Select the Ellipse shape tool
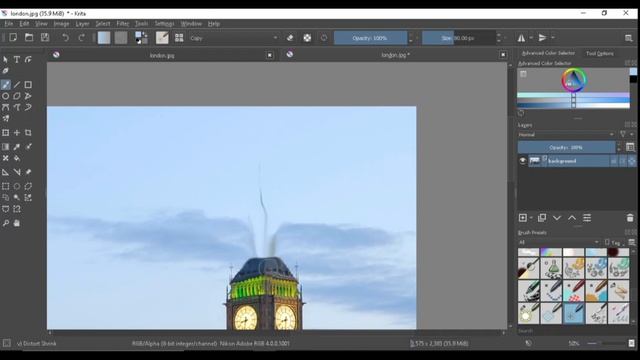 [6, 96]
